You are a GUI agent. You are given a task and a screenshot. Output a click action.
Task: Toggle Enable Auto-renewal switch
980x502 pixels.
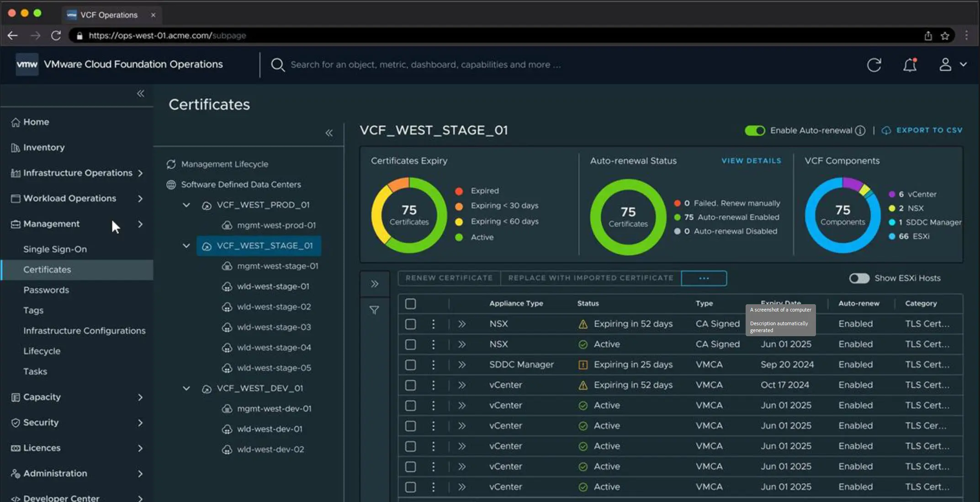tap(755, 131)
